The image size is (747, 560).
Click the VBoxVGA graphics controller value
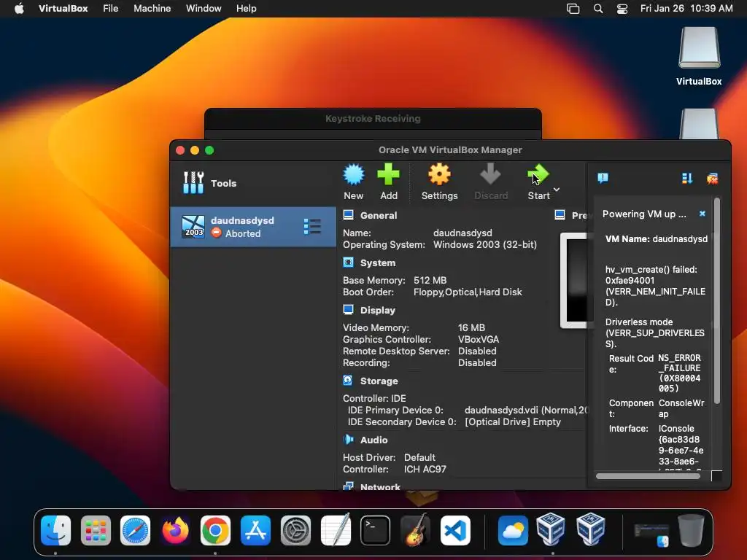click(479, 340)
